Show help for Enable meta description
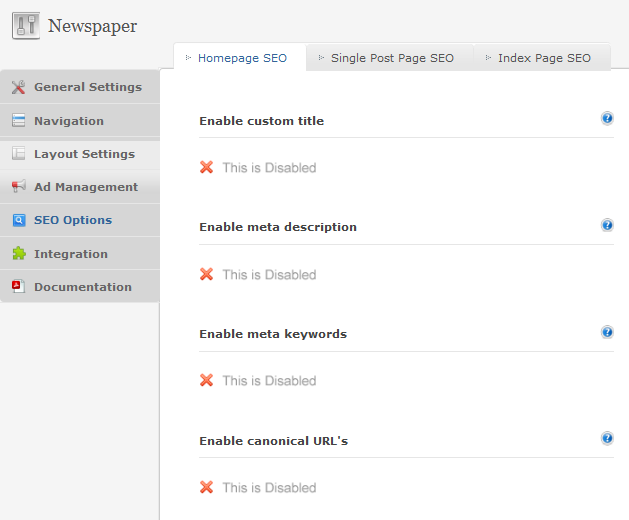This screenshot has height=520, width=629. [607, 225]
